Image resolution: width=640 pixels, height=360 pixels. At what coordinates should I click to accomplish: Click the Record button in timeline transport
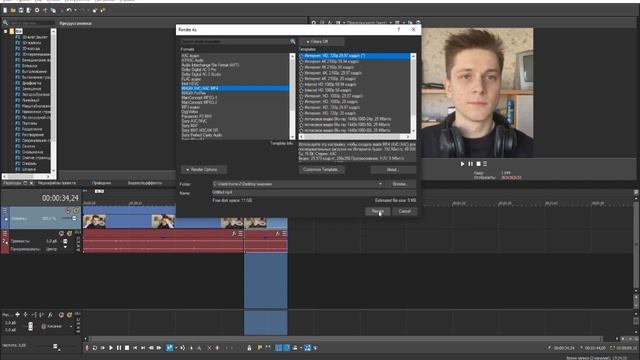(x=87, y=348)
